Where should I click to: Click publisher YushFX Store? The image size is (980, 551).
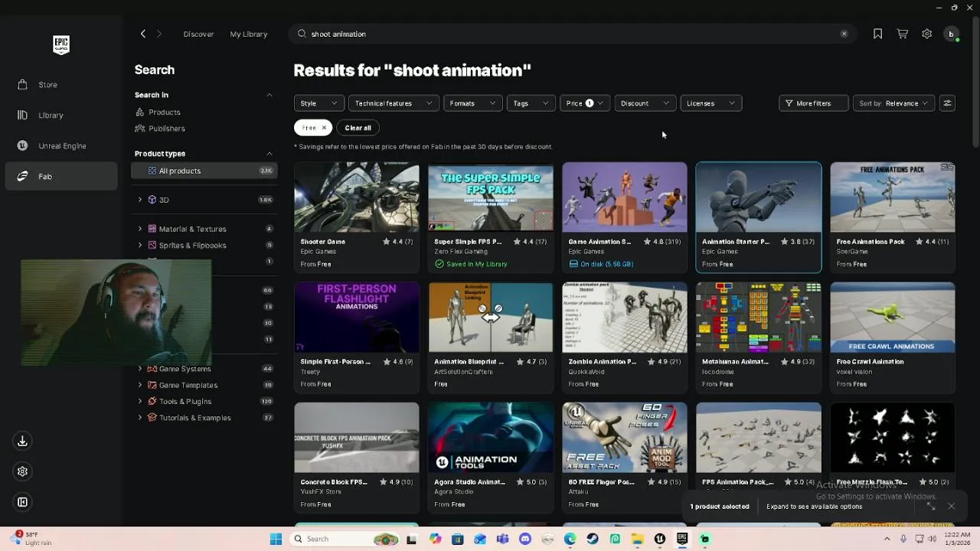point(321,492)
